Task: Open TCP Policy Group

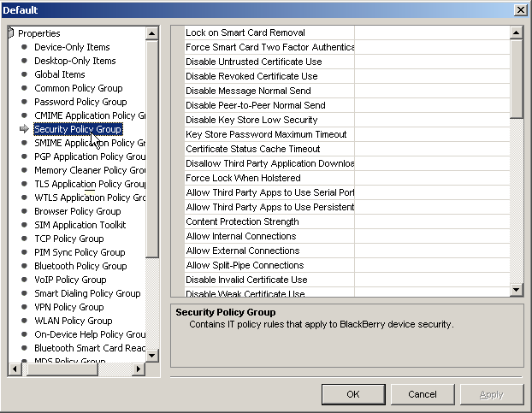Action: [x=69, y=239]
